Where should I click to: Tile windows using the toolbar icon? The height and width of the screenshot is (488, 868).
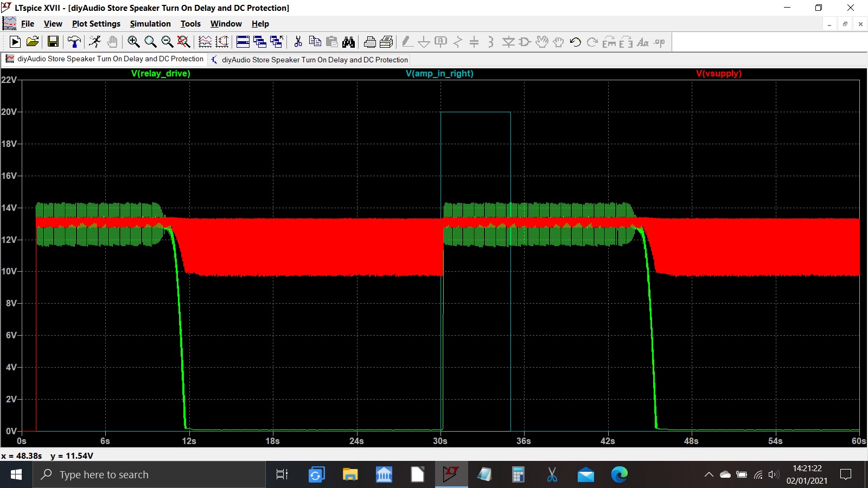[243, 42]
